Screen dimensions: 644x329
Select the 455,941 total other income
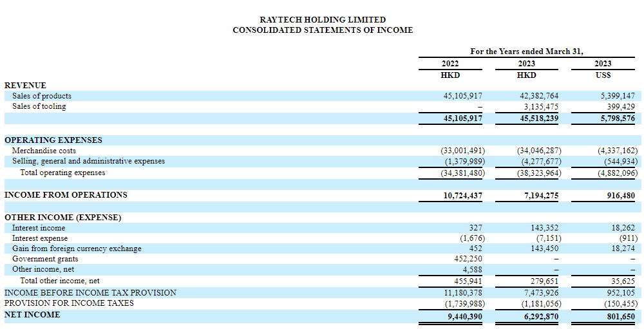(468, 281)
